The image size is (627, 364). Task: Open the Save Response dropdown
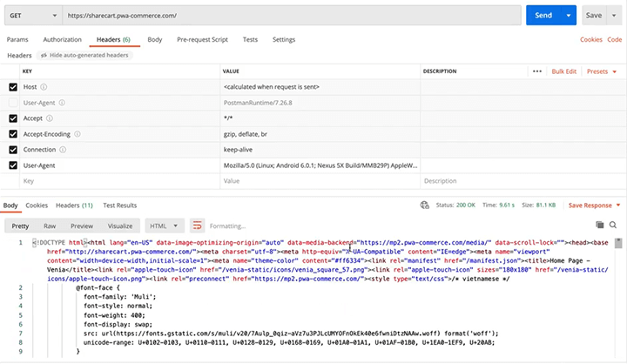coord(594,206)
